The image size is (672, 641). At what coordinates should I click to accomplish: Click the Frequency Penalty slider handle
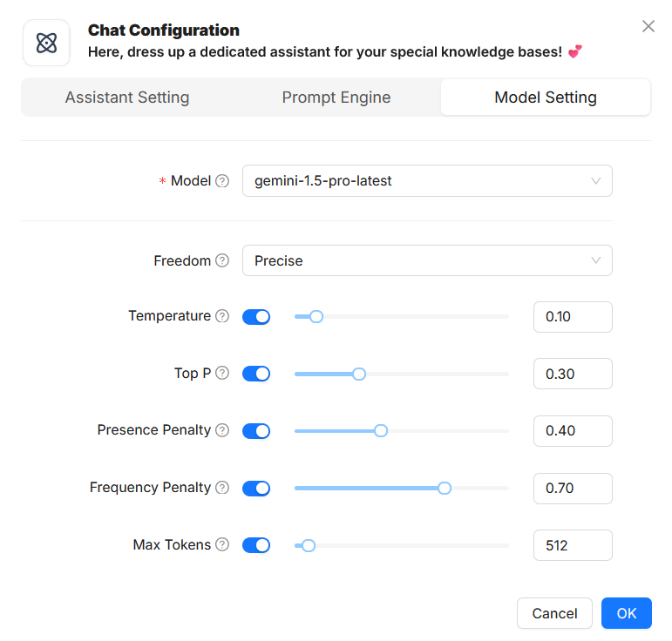point(445,489)
